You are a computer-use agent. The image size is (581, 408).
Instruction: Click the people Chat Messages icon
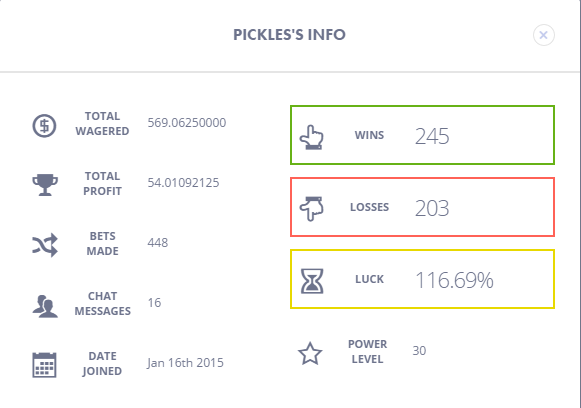[x=45, y=306]
